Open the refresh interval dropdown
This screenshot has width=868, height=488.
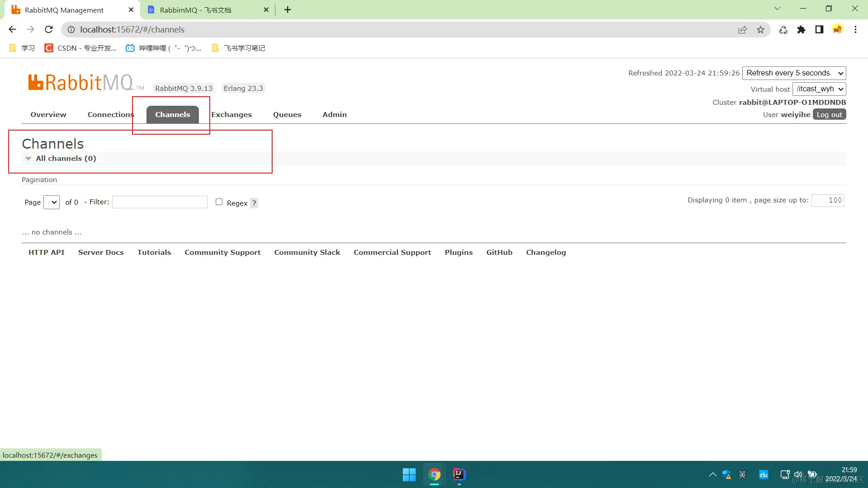794,73
